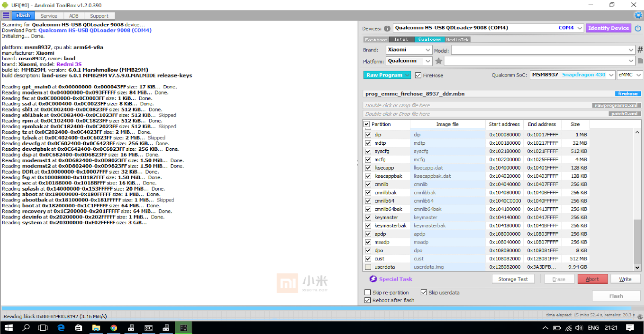Click the rawprogram0.xml drop file field
This screenshot has height=334, width=644.
coord(502,105)
